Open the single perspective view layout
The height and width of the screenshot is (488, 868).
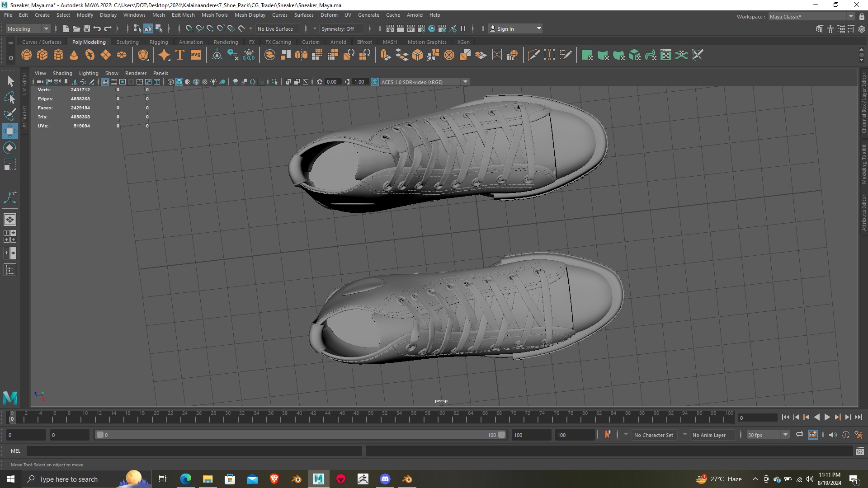pos(10,220)
